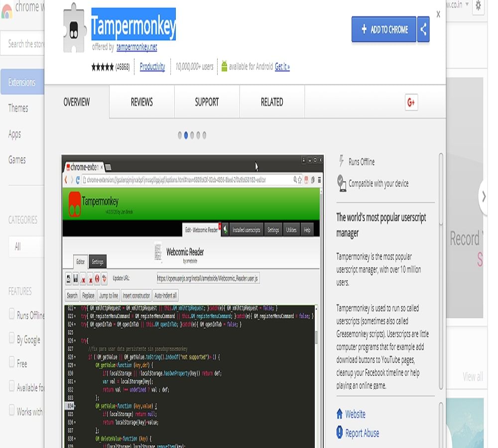Click the settings gear icon at top right
This screenshot has width=498, height=448.
(479, 5)
